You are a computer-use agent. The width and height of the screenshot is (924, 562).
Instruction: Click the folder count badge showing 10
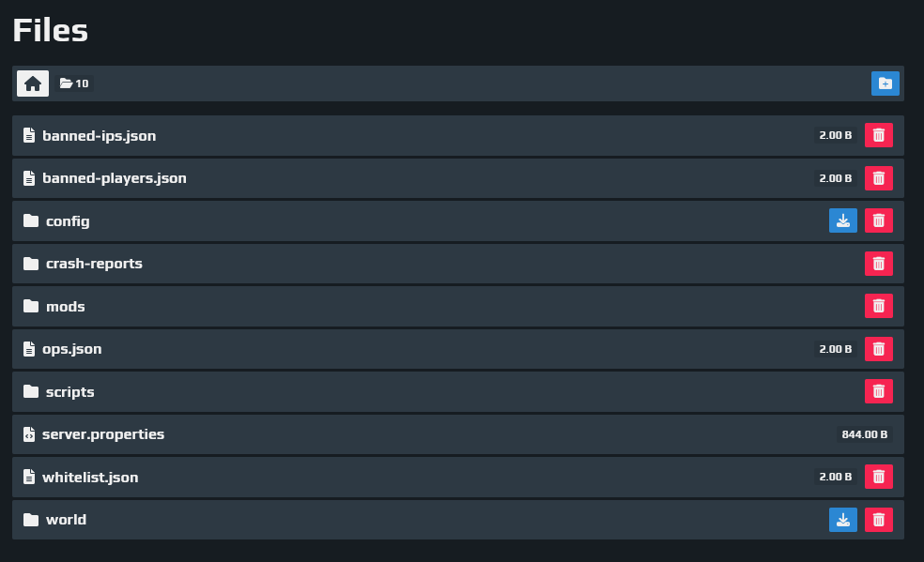74,84
